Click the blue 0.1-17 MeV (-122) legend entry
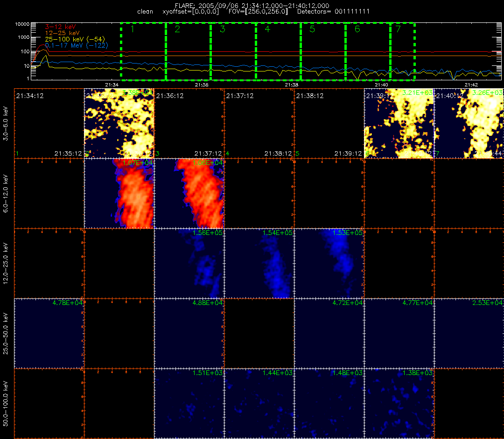This screenshot has height=439, width=504. coord(77,45)
